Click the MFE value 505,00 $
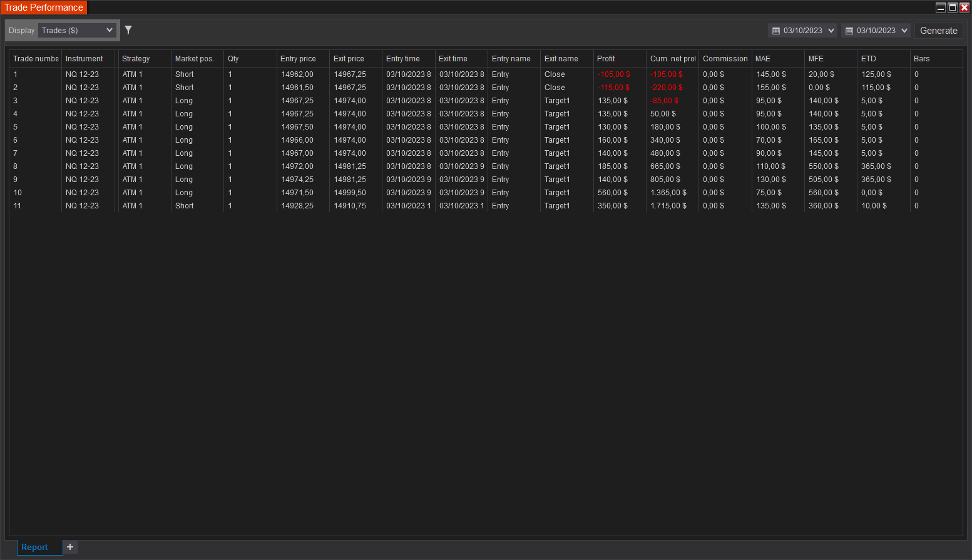Image resolution: width=972 pixels, height=560 pixels. [x=824, y=180]
